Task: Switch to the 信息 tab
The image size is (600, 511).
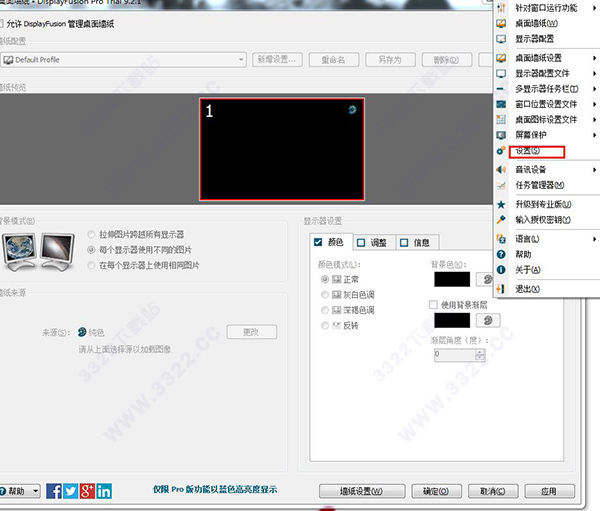Action: (x=417, y=242)
